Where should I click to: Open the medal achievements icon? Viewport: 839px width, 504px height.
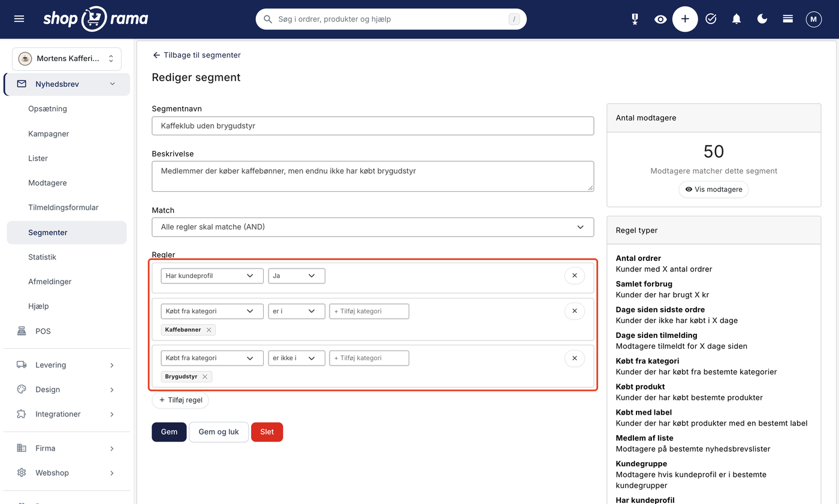(x=635, y=19)
